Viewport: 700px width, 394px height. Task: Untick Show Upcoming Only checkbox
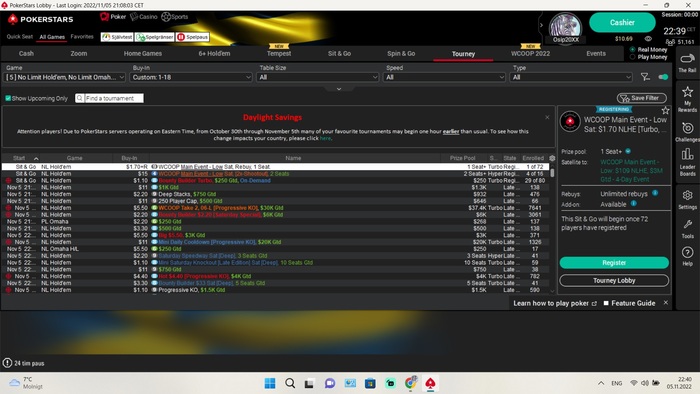(8, 98)
